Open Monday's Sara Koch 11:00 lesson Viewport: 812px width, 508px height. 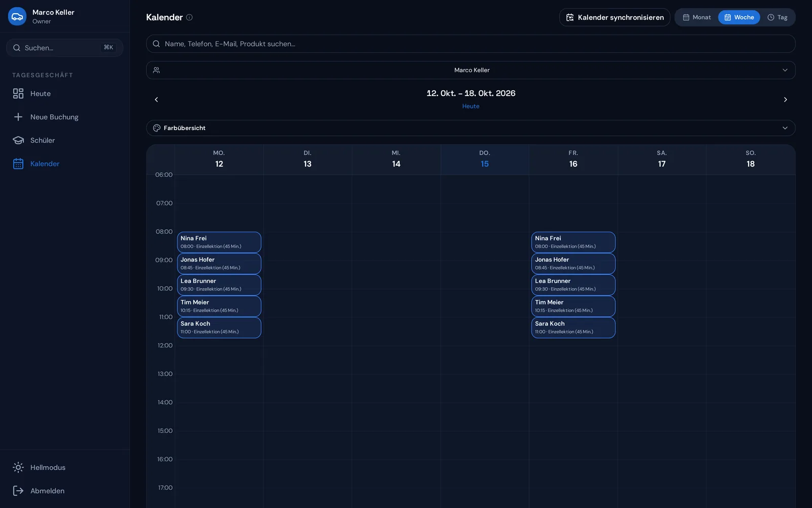(x=219, y=328)
